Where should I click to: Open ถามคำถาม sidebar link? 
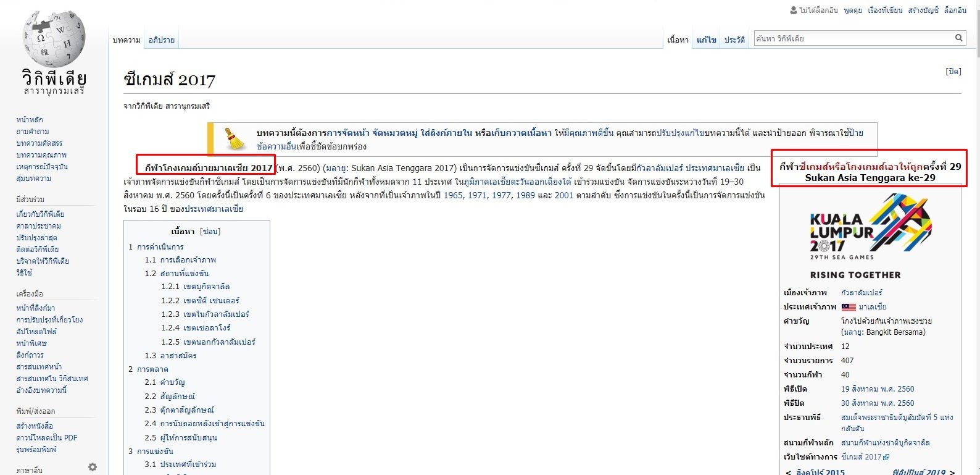pyautogui.click(x=33, y=132)
